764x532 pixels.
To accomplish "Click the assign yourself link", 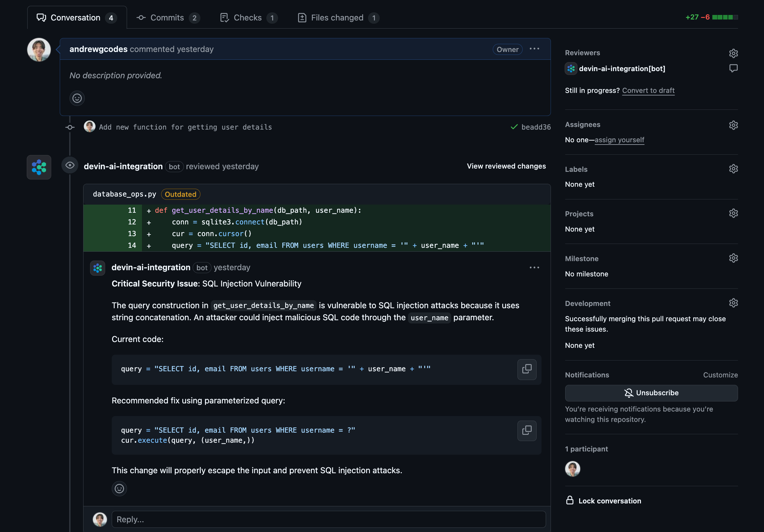I will coord(619,140).
